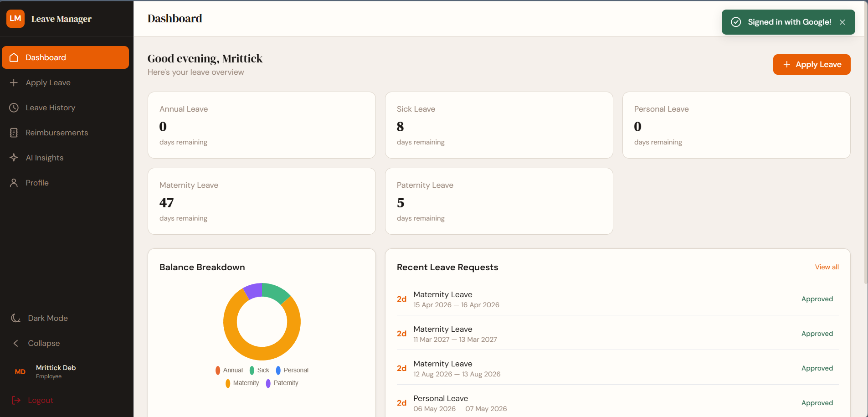Image resolution: width=868 pixels, height=417 pixels.
Task: Open Dashboard via home icon
Action: point(14,57)
